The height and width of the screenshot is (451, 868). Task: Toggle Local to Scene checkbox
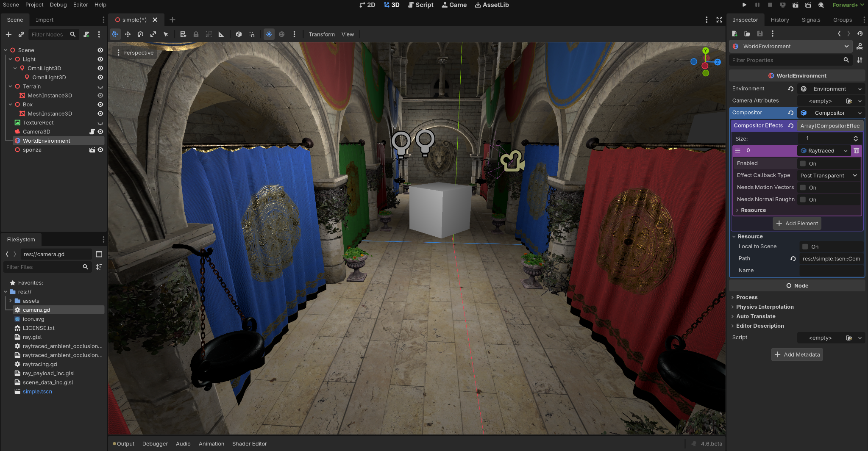pos(805,246)
